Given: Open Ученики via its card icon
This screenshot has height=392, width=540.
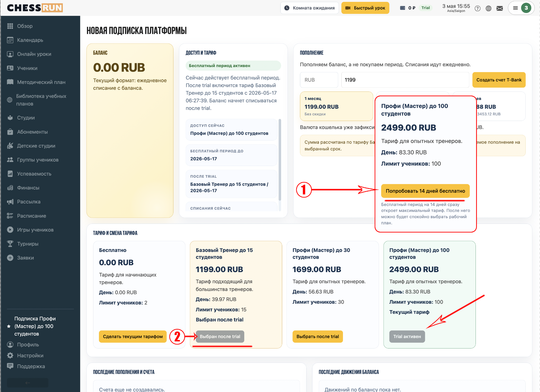Looking at the screenshot, I should 10,68.
